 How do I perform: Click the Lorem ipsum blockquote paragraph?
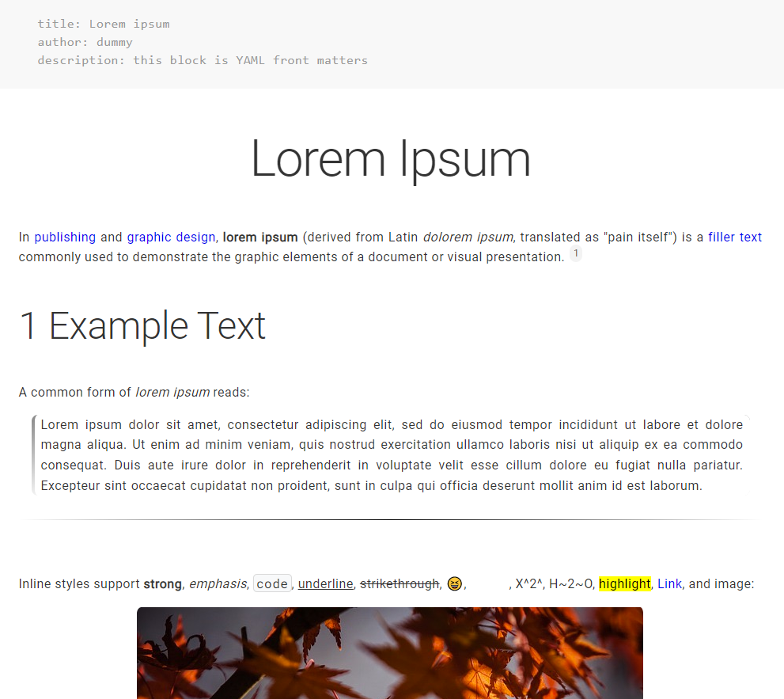click(392, 455)
